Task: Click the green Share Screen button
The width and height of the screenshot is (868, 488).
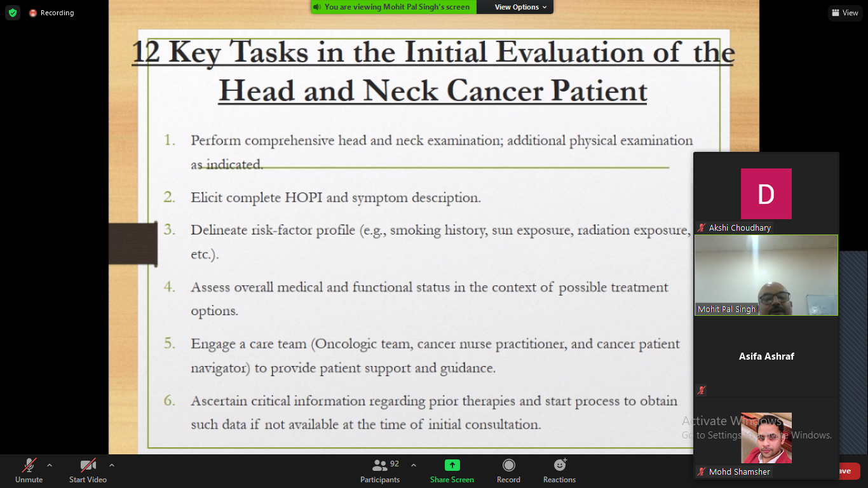Action: click(x=452, y=471)
